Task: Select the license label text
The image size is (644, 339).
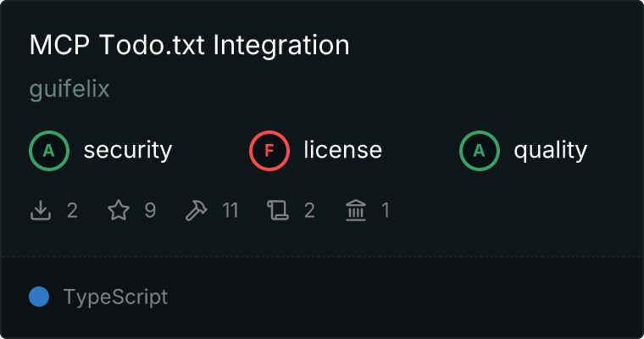Action: pyautogui.click(x=342, y=151)
